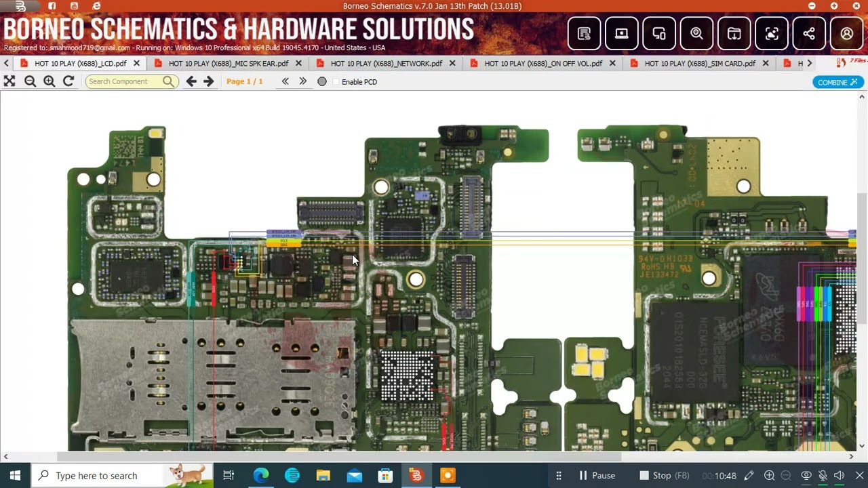Click the zoom out magnifier icon
Viewport: 868px width, 488px height.
pyautogui.click(x=30, y=81)
